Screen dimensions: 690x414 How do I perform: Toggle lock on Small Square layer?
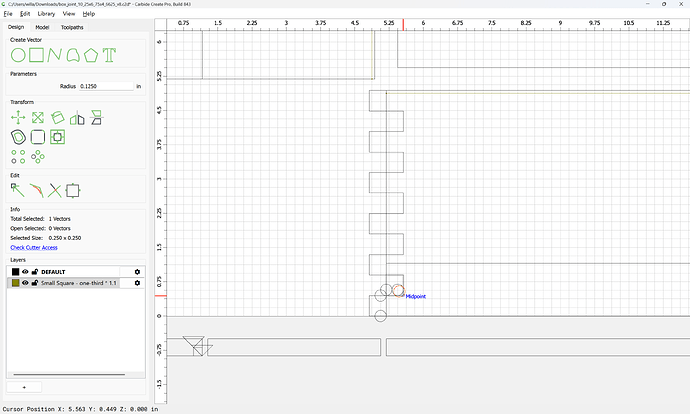[35, 283]
